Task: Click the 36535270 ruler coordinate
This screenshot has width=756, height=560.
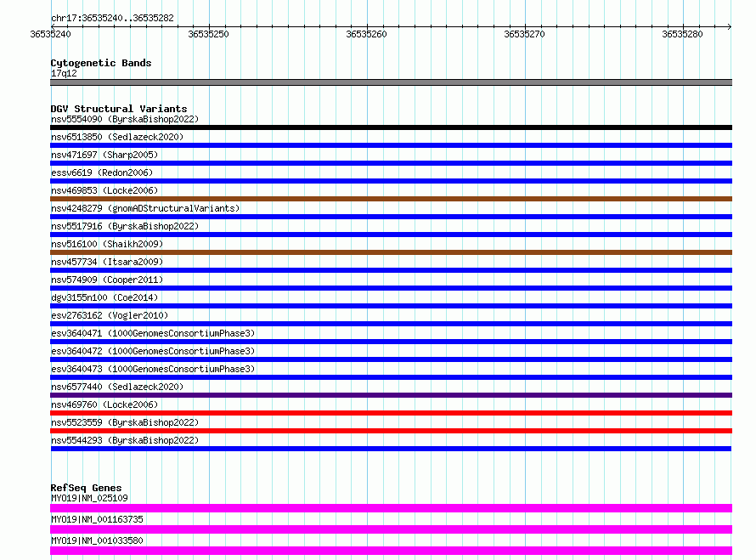Action: click(x=524, y=34)
